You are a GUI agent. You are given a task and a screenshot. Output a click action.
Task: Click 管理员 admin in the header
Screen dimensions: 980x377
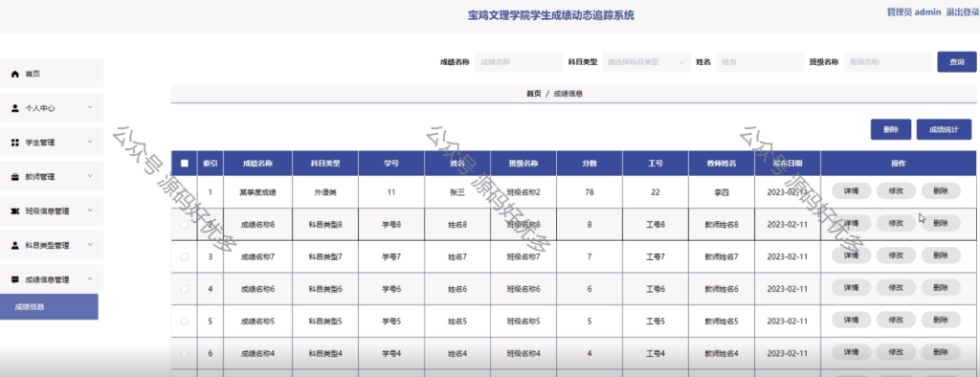coord(913,12)
